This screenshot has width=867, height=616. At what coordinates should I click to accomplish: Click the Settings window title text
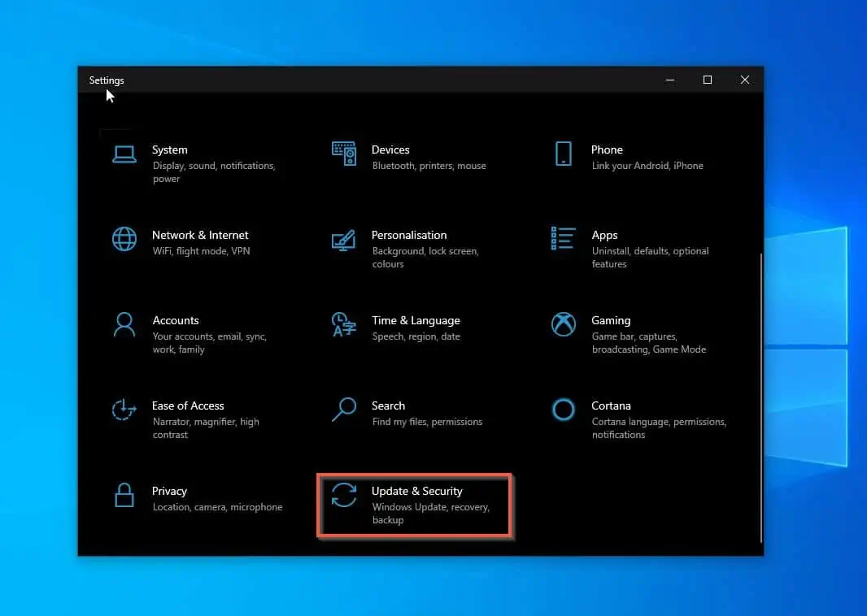click(107, 80)
